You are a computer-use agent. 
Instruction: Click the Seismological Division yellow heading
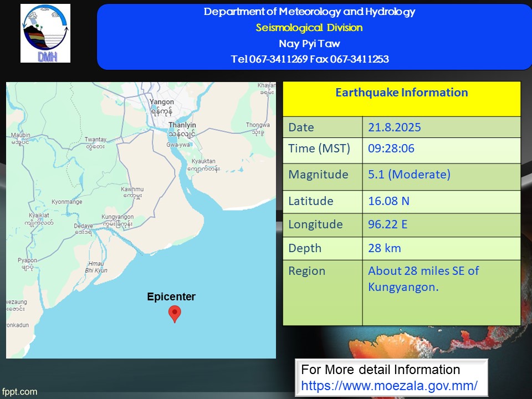coord(309,28)
